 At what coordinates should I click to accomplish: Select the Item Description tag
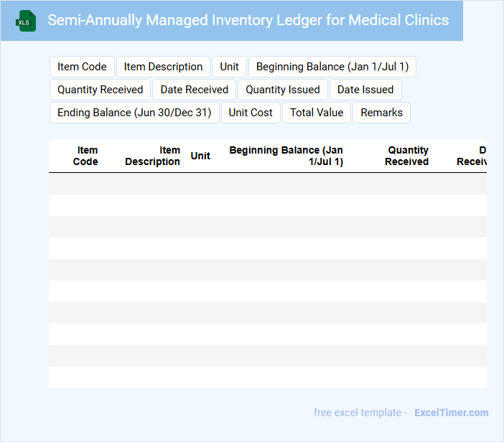tap(163, 67)
